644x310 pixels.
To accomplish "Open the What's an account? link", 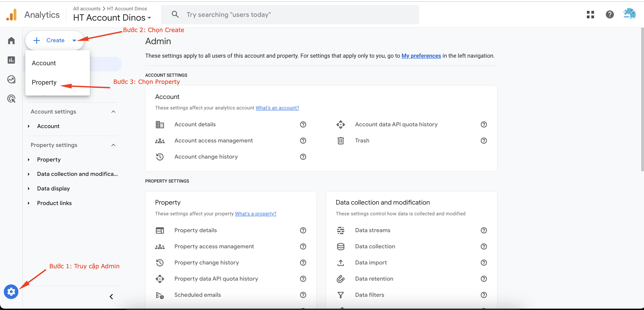I will (x=277, y=108).
